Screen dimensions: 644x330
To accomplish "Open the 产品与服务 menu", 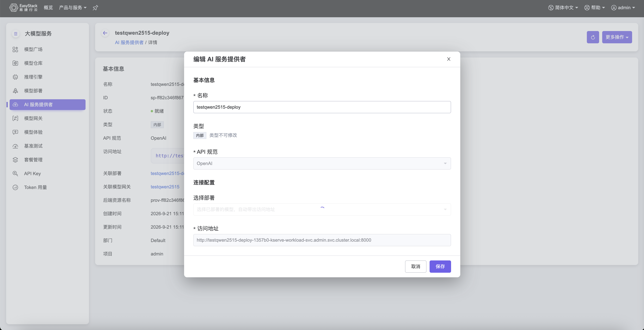I will coord(73,8).
